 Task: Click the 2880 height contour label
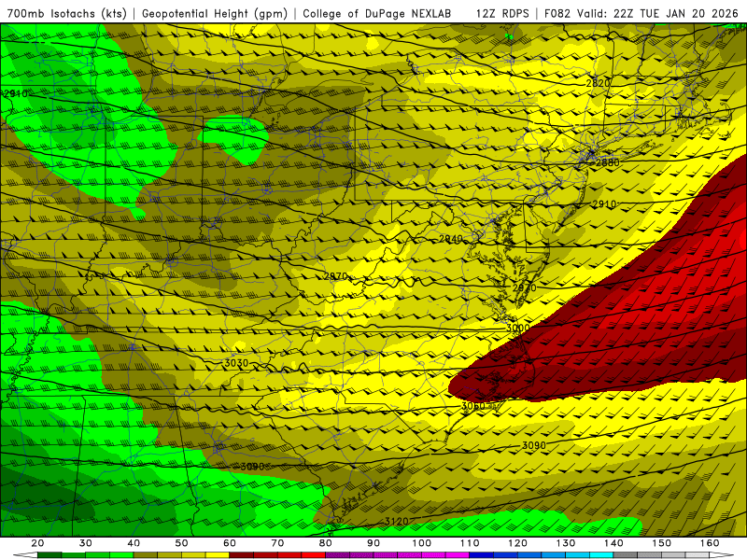(608, 162)
